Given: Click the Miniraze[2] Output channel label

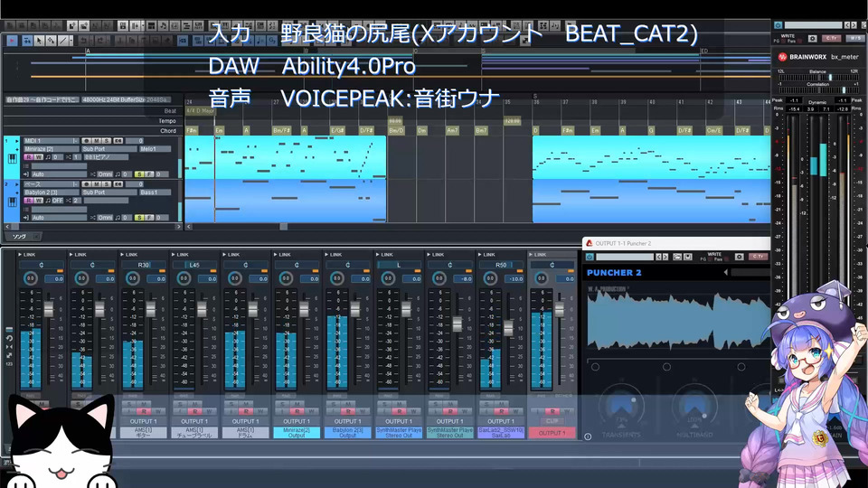Looking at the screenshot, I should [297, 433].
